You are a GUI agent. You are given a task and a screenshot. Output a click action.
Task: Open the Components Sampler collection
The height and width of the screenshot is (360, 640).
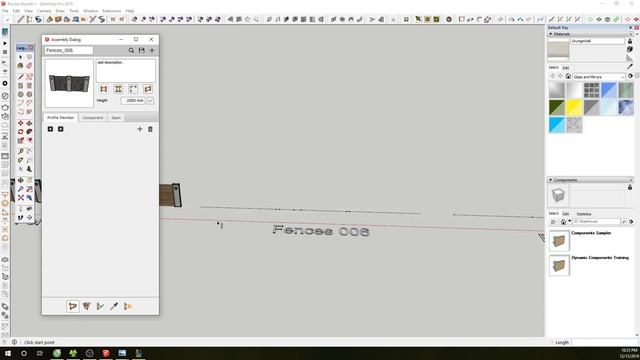coord(591,233)
